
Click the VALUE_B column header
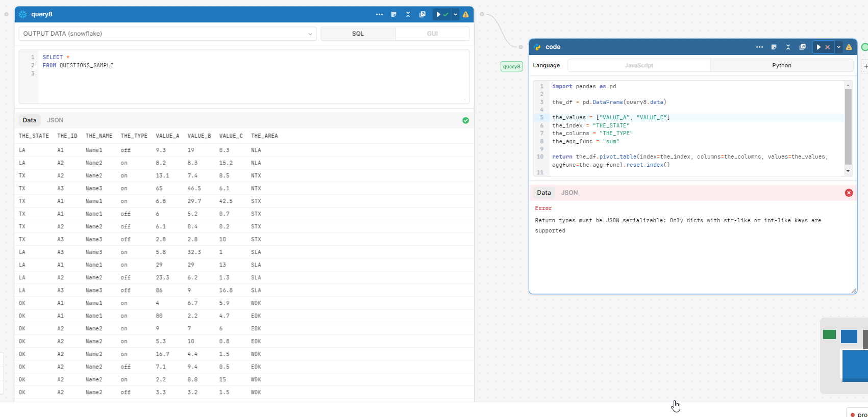click(x=199, y=136)
